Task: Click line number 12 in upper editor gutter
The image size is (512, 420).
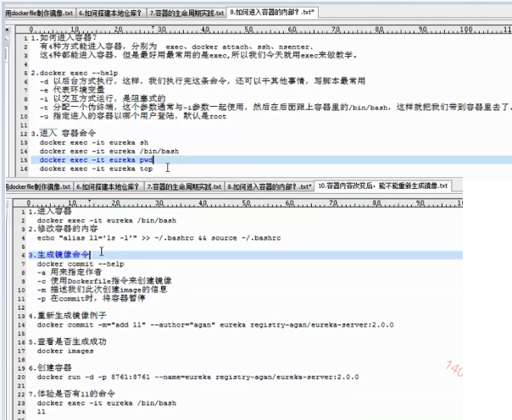Action: pyautogui.click(x=24, y=134)
